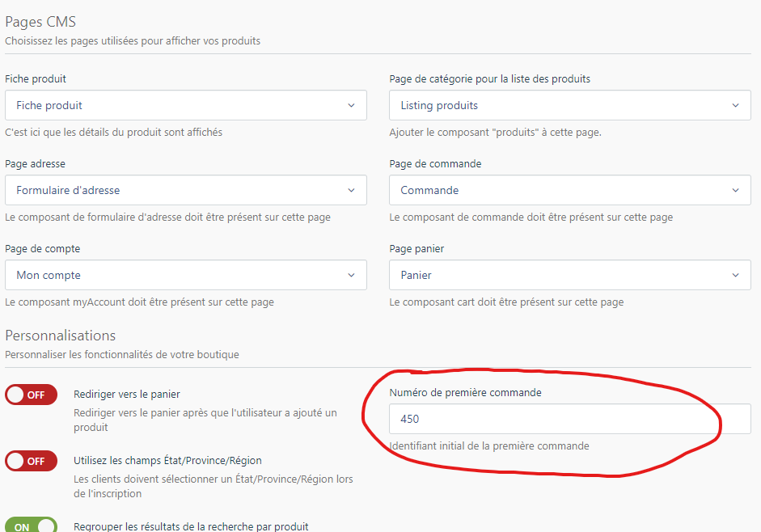Enable the État/Province/Région fields toggle

31,461
